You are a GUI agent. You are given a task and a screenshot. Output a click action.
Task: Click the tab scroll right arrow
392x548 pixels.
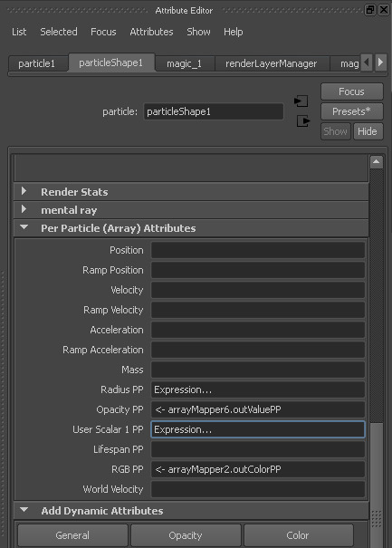tap(381, 62)
